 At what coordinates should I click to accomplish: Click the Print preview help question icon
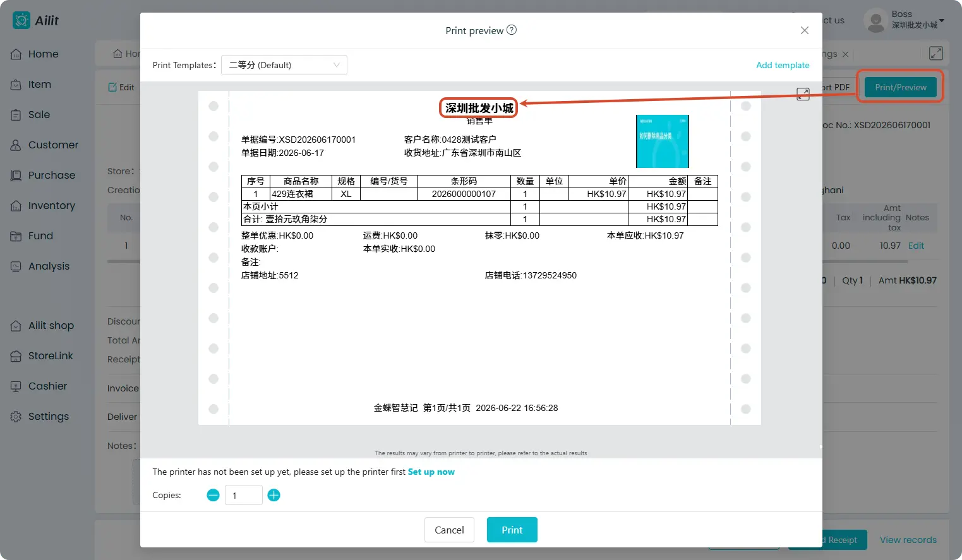point(512,30)
